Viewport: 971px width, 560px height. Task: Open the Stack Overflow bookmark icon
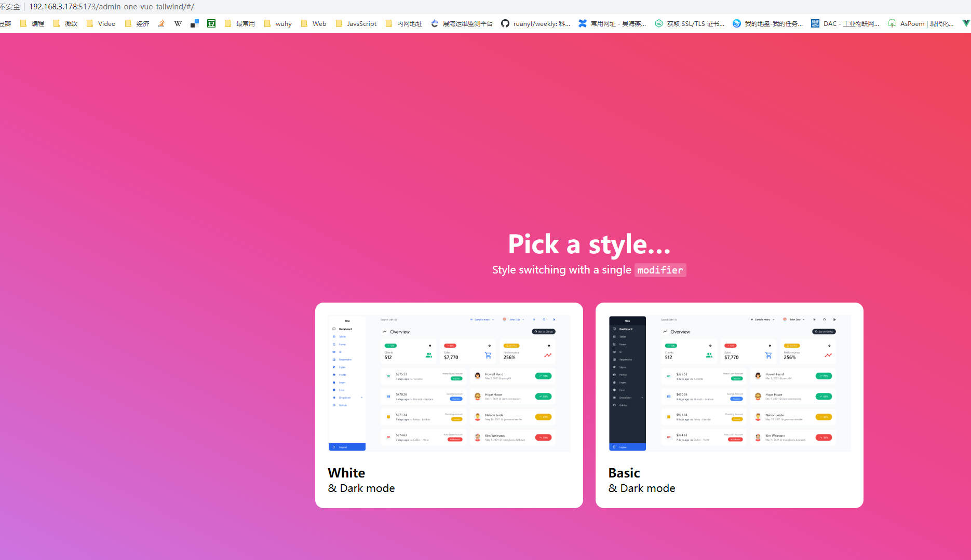tap(161, 23)
